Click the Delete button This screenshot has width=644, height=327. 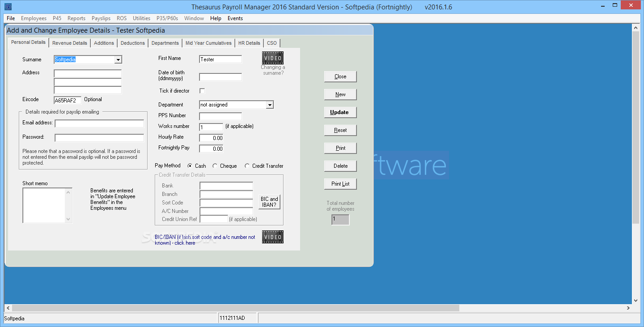(x=340, y=166)
